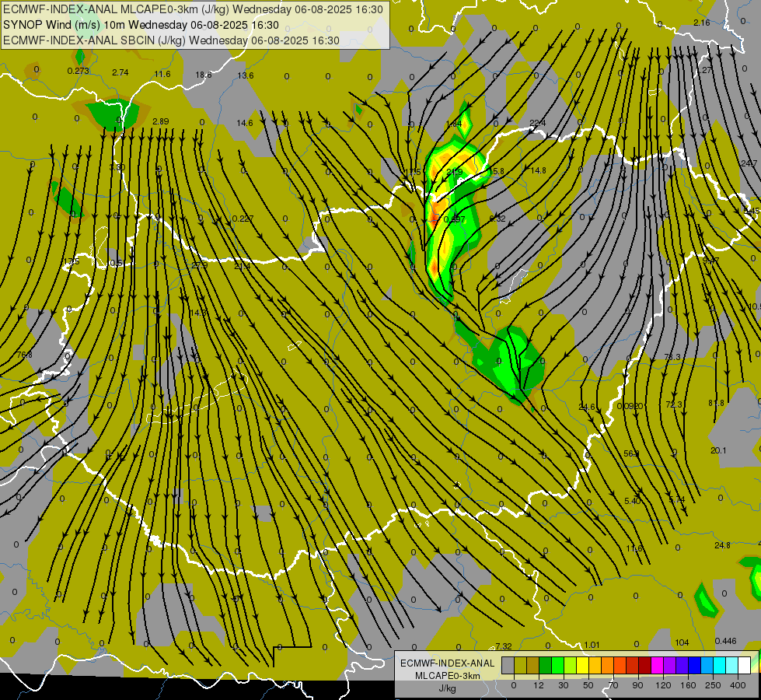Click the legend scale tick '12'
Screen dimensions: 761x700
[x=539, y=685]
